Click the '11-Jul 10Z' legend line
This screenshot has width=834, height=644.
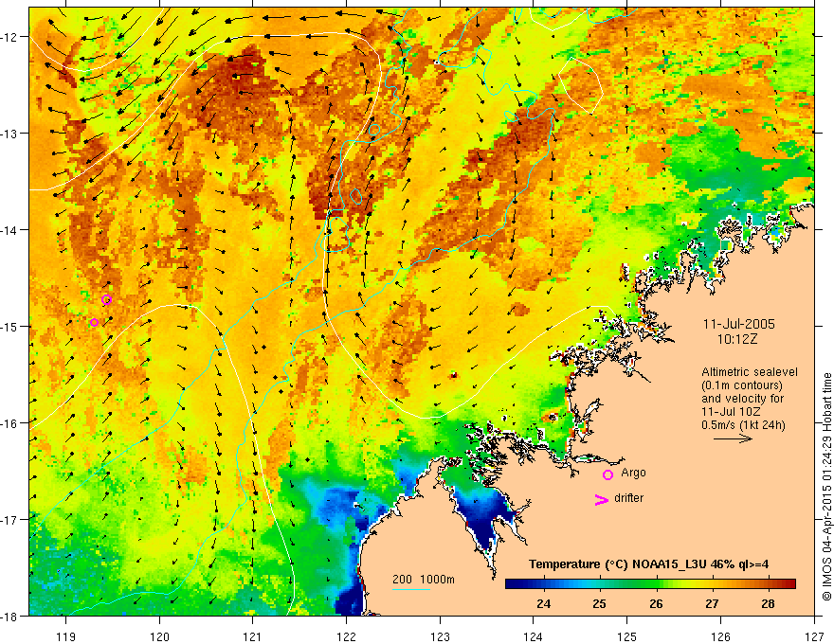pos(731,412)
